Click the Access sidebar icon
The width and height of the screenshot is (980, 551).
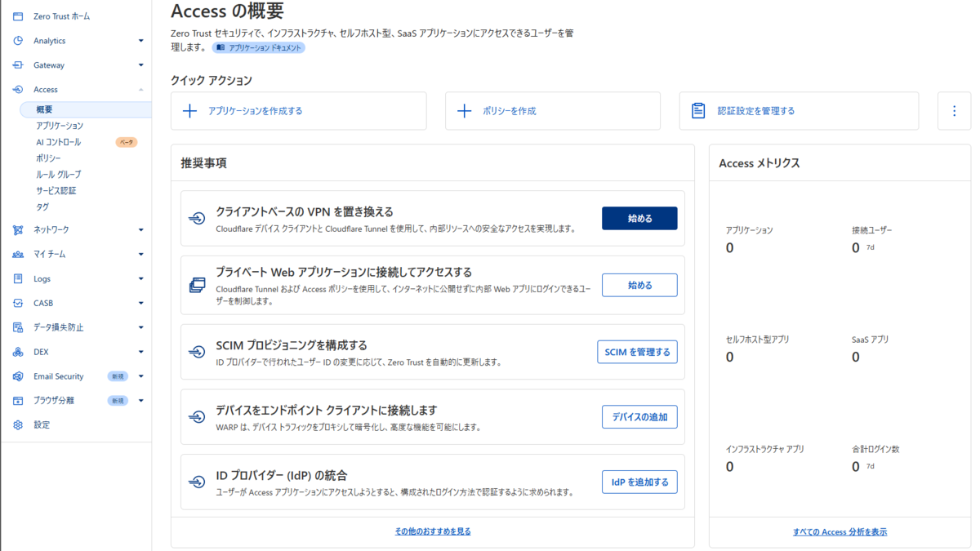(18, 90)
